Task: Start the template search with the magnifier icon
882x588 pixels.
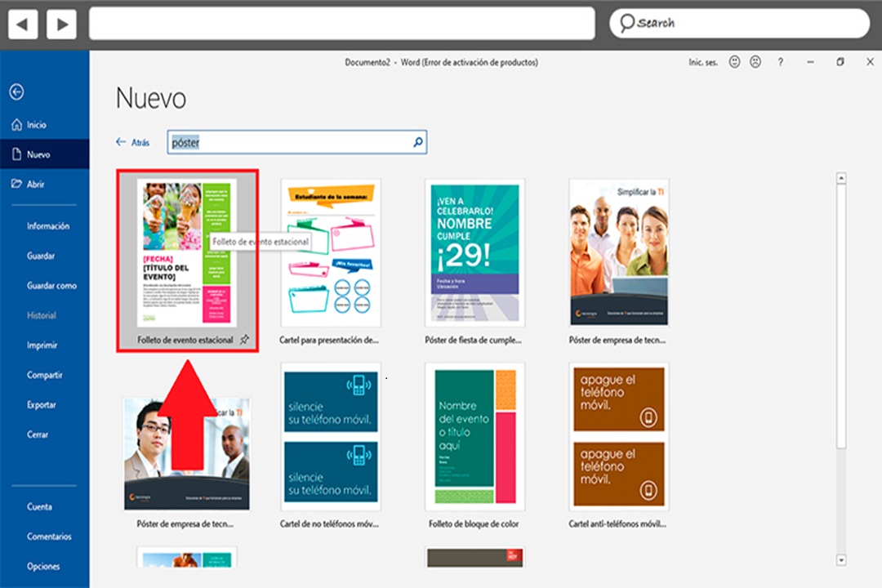Action: pos(417,142)
